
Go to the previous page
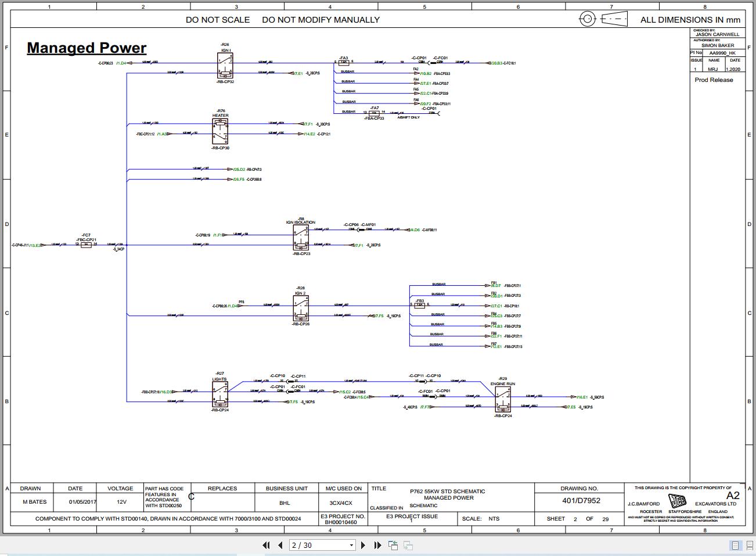[x=280, y=545]
